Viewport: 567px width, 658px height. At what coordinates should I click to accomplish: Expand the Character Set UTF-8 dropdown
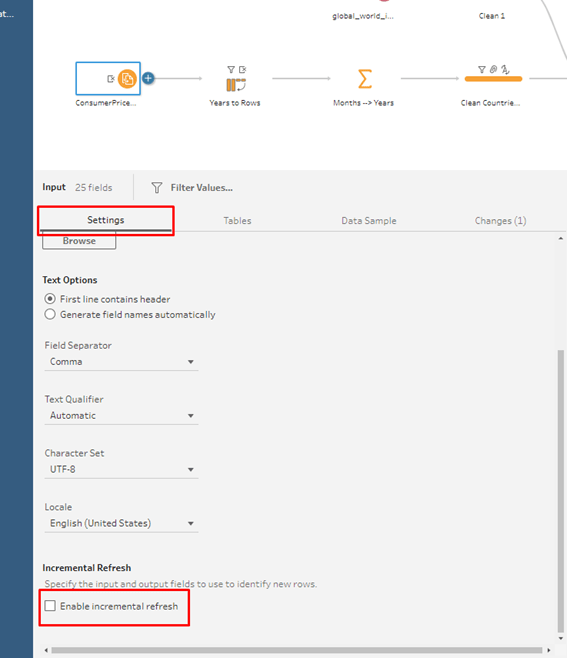tap(121, 469)
